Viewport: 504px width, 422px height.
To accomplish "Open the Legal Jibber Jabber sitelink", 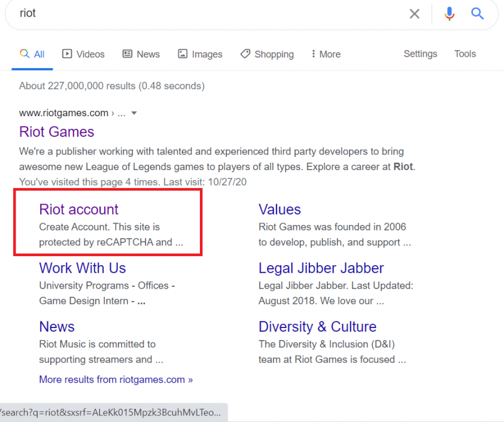I will 321,268.
